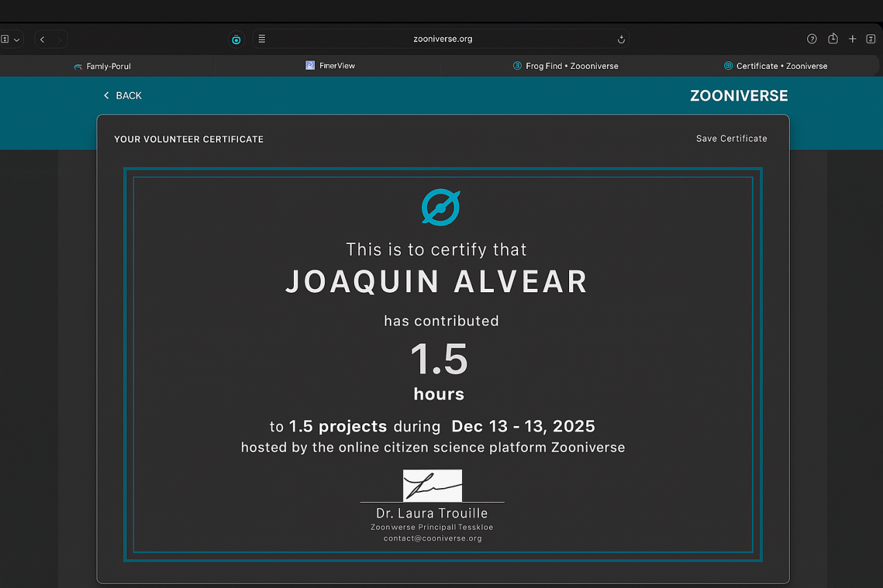Viewport: 883px width, 588px height.
Task: Click the question mark help icon
Action: pyautogui.click(x=812, y=39)
